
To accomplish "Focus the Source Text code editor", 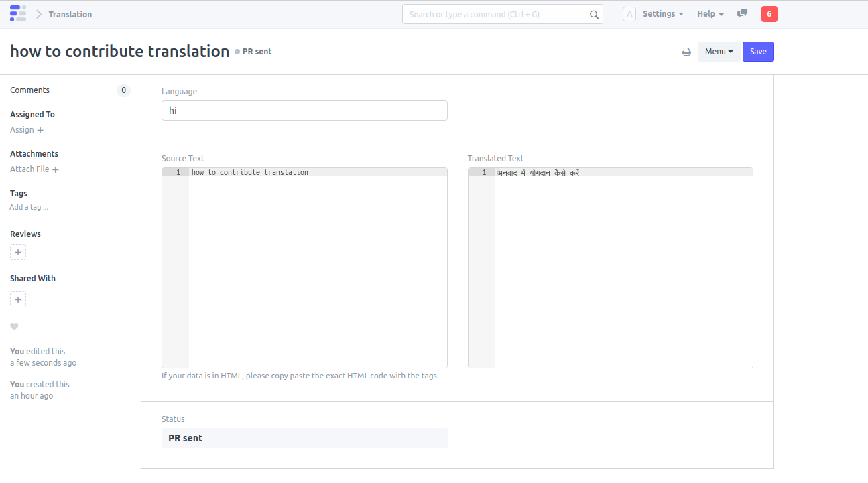I will (x=317, y=268).
